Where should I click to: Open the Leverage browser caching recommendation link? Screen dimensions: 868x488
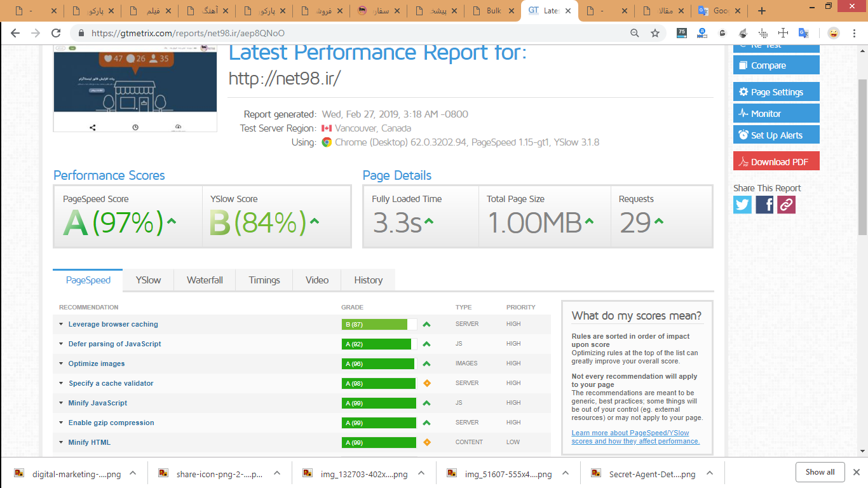click(113, 324)
